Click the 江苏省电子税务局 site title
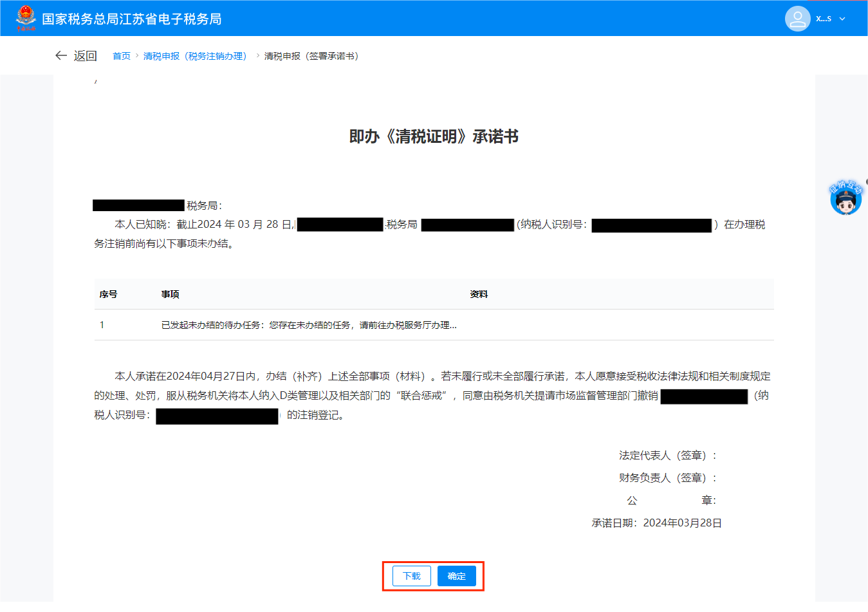This screenshot has height=612, width=868. [132, 19]
